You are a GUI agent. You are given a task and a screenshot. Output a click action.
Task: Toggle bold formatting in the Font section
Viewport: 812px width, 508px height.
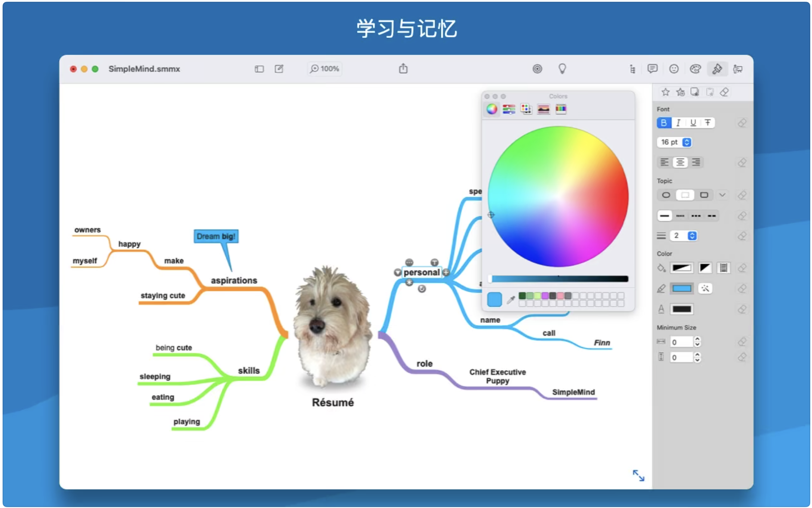point(663,123)
